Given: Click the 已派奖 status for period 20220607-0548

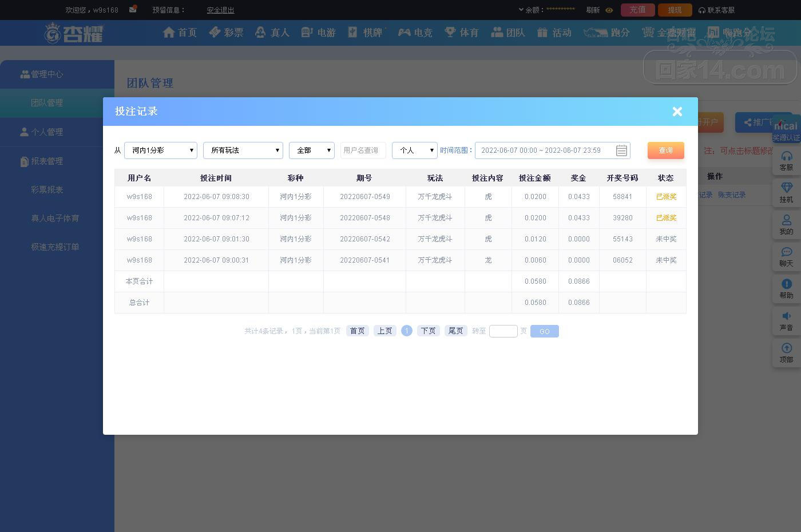Looking at the screenshot, I should 666,218.
